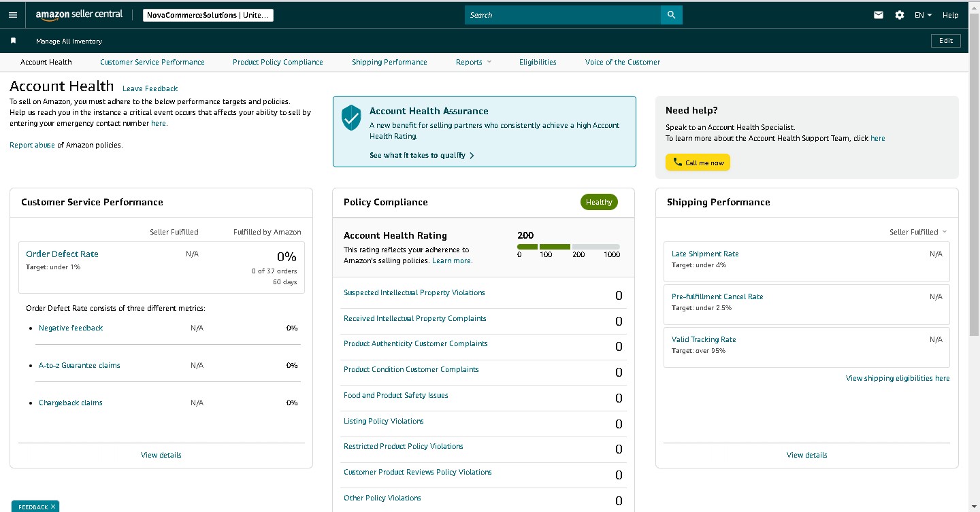The image size is (980, 512).
Task: Open the Chargeback claims link
Action: (71, 403)
